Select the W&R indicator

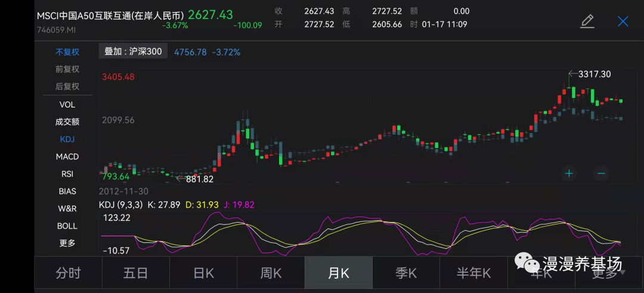67,208
